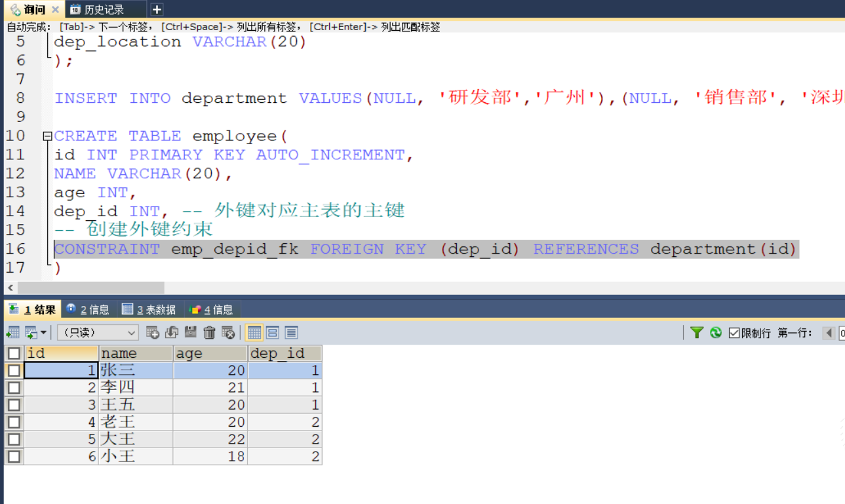Click the comment 创建外键约束 on line 15

(150, 230)
